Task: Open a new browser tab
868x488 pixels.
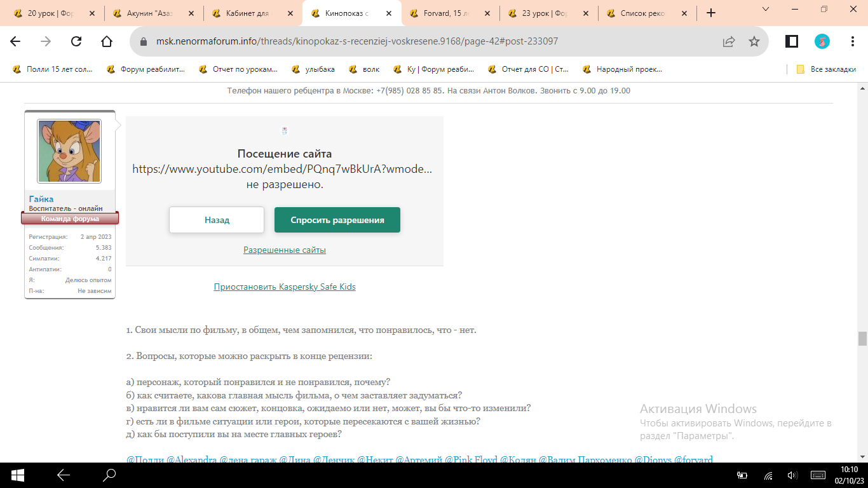Action: tap(711, 13)
